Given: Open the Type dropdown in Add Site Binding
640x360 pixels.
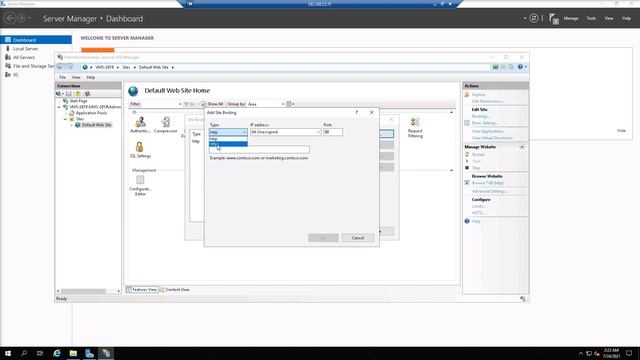Looking at the screenshot, I should (x=228, y=132).
